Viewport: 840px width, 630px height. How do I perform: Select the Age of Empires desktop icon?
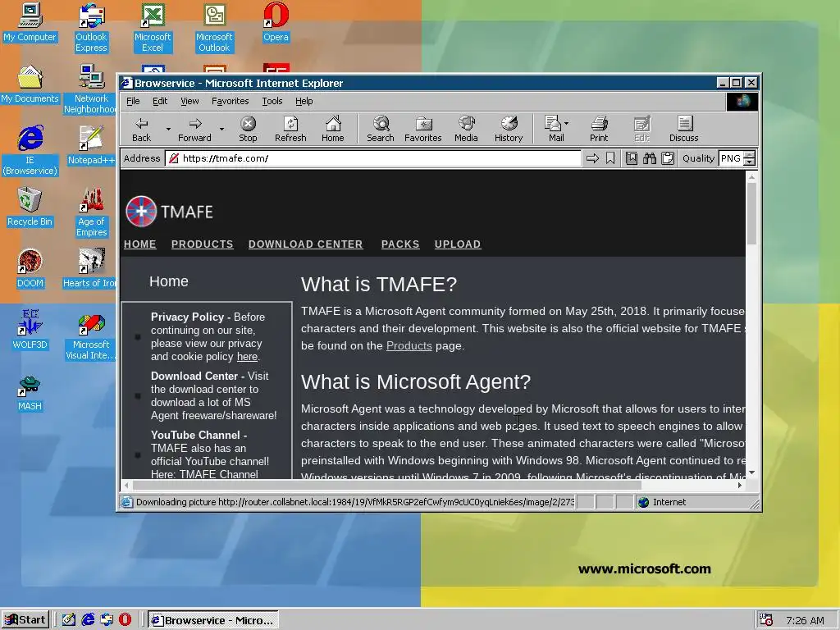pos(91,212)
